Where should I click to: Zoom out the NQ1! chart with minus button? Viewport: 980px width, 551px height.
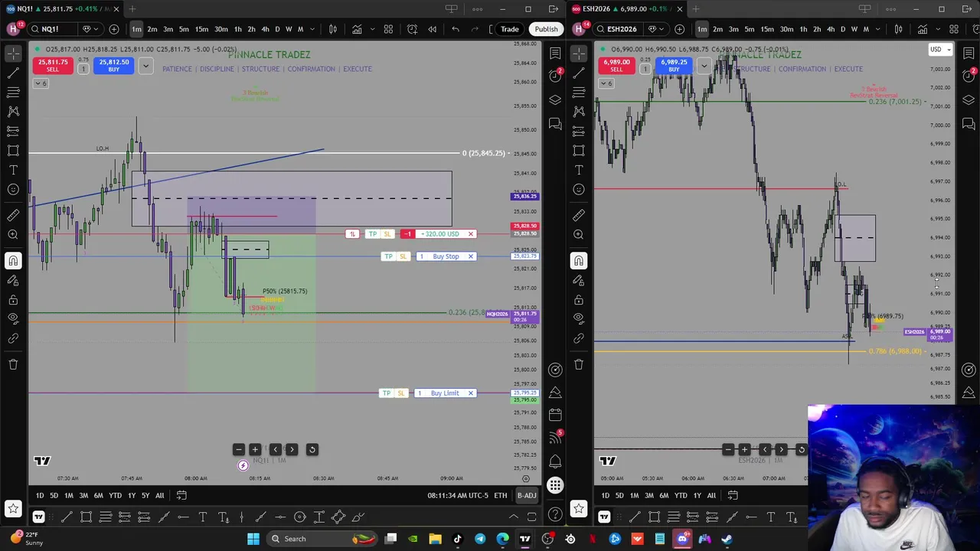pyautogui.click(x=238, y=449)
